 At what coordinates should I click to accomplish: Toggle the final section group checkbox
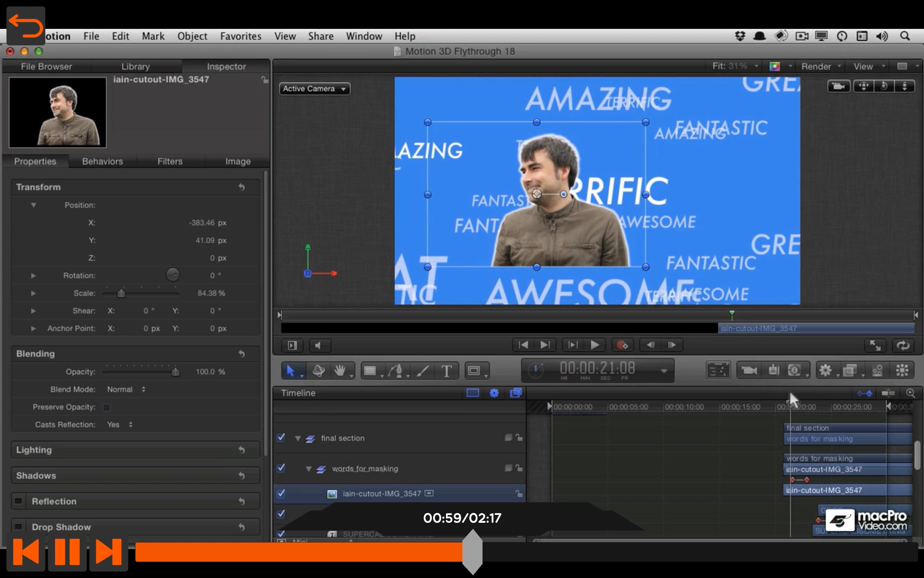(281, 438)
